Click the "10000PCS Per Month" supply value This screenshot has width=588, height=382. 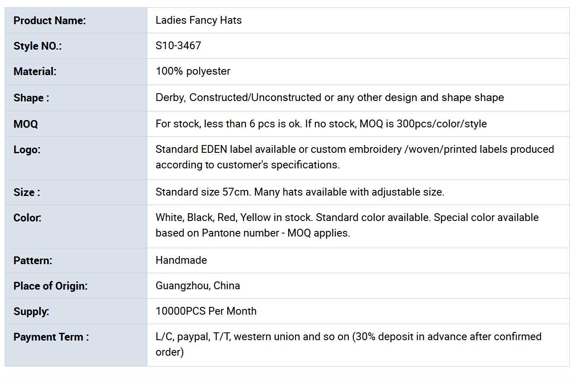(206, 311)
